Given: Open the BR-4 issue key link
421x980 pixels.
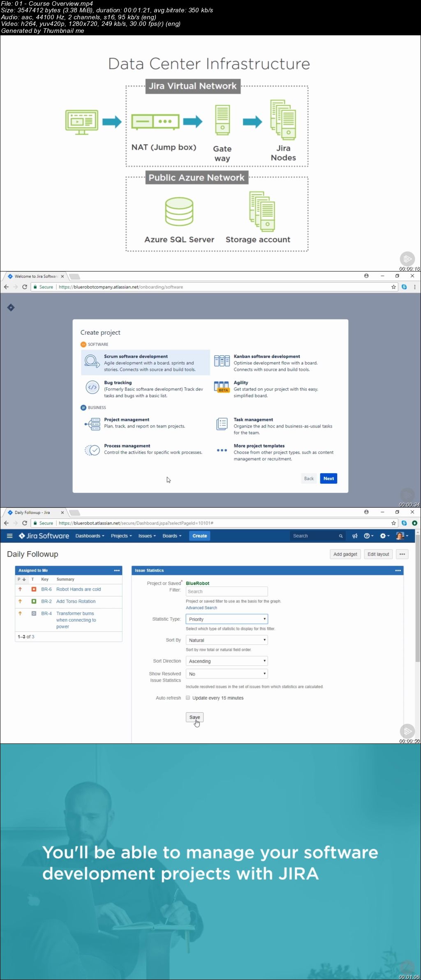Looking at the screenshot, I should pyautogui.click(x=46, y=614).
